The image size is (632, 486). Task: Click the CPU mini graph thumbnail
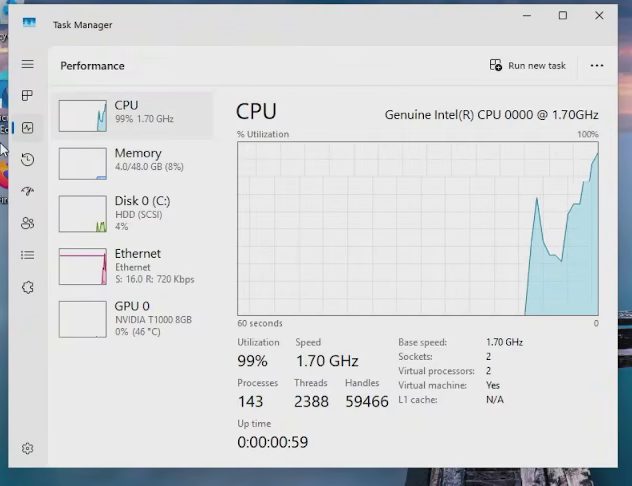[x=83, y=116]
